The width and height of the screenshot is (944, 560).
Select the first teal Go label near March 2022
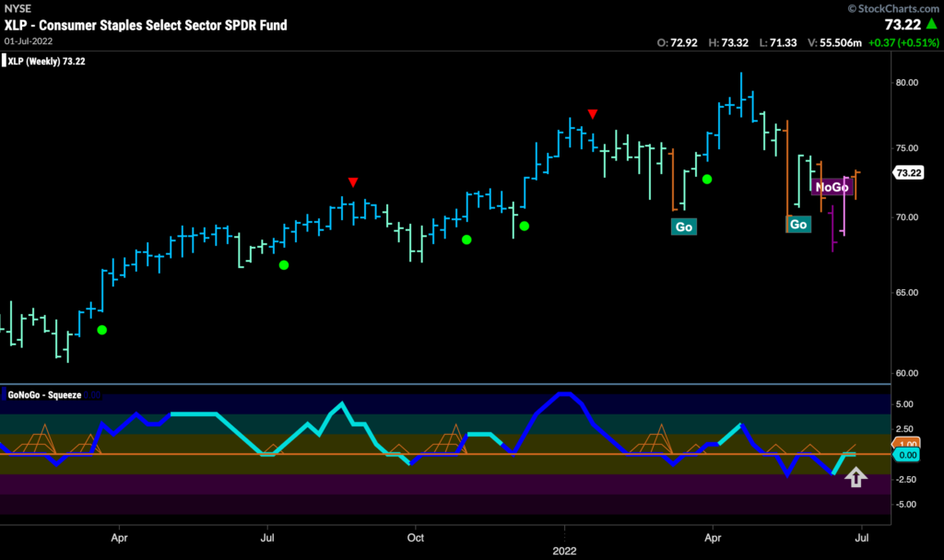coord(684,227)
